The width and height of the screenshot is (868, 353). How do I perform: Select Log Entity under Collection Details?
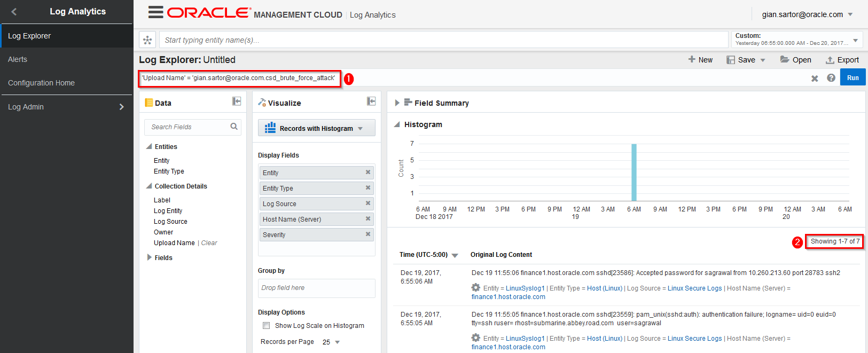tap(168, 210)
